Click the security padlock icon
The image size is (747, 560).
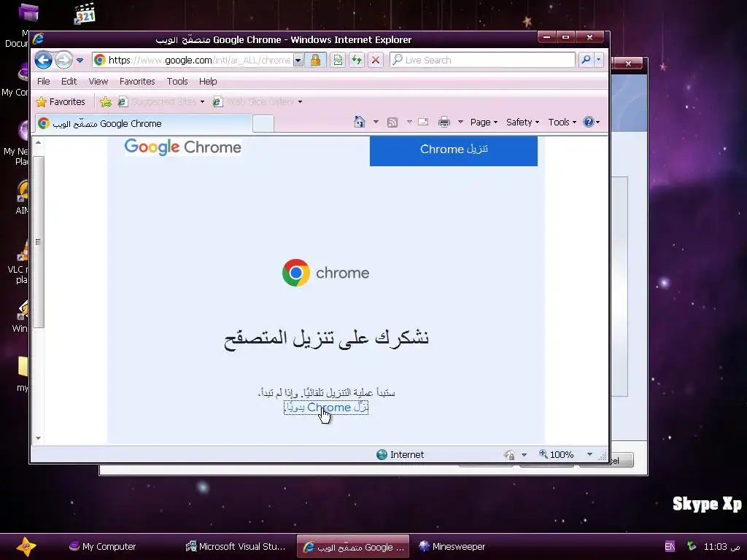pyautogui.click(x=315, y=60)
